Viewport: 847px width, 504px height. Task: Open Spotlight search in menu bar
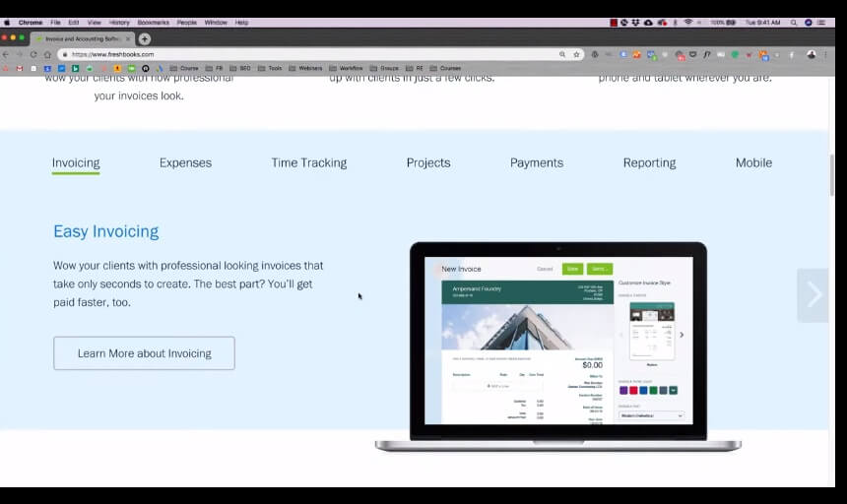794,23
